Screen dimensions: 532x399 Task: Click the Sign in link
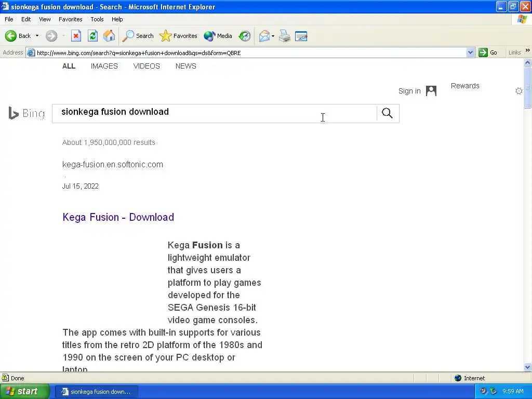(409, 91)
